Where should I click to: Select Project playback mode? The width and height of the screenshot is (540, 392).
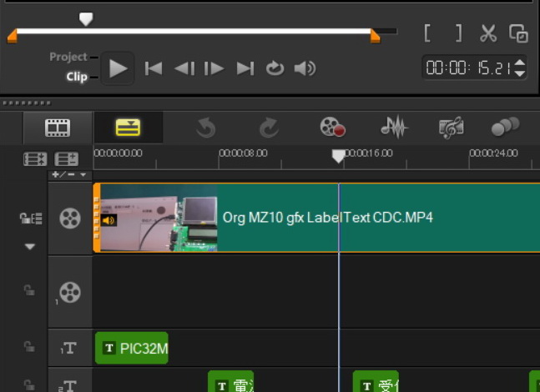pyautogui.click(x=68, y=57)
